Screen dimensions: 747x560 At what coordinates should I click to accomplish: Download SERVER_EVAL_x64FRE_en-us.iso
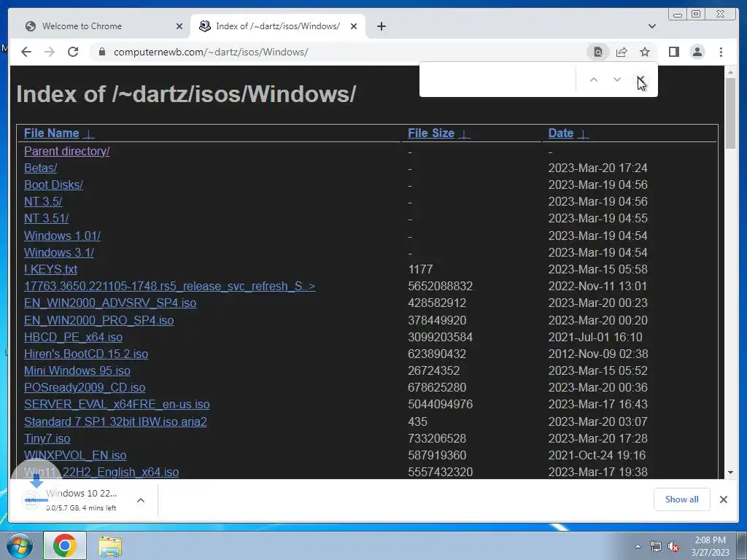(117, 404)
